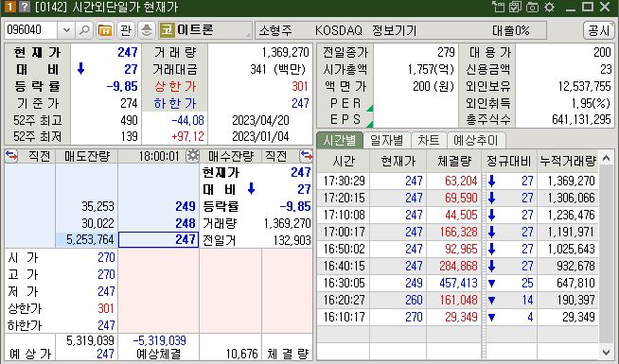Capture the screen with the camera icon

[x=532, y=7]
